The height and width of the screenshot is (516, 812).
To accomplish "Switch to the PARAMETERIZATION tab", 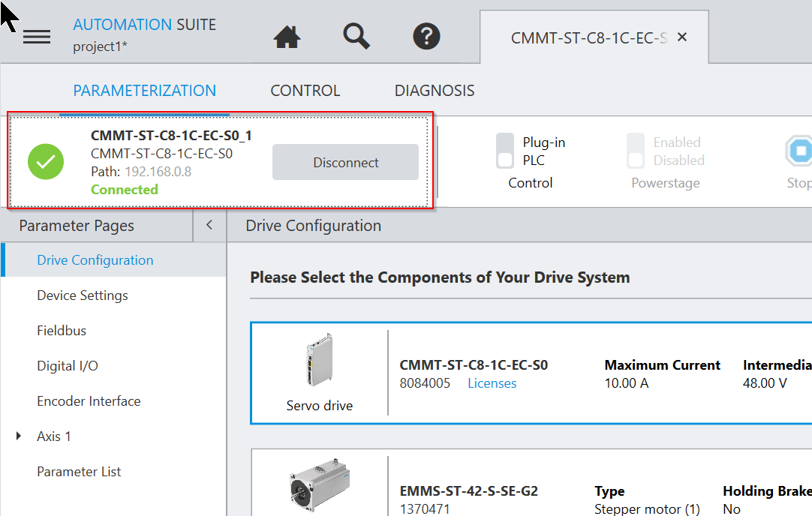I will click(x=145, y=91).
